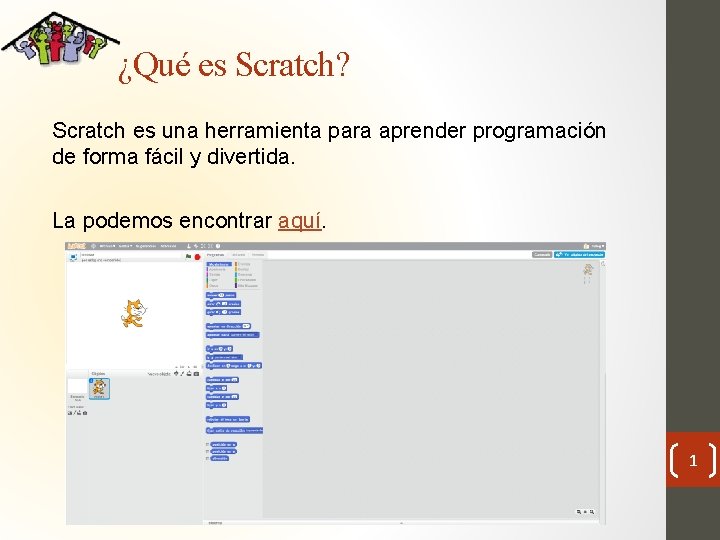Click the 'girar' counter-clockwise 15 grados block
Viewport: 720px width, 540px height.
point(223,312)
